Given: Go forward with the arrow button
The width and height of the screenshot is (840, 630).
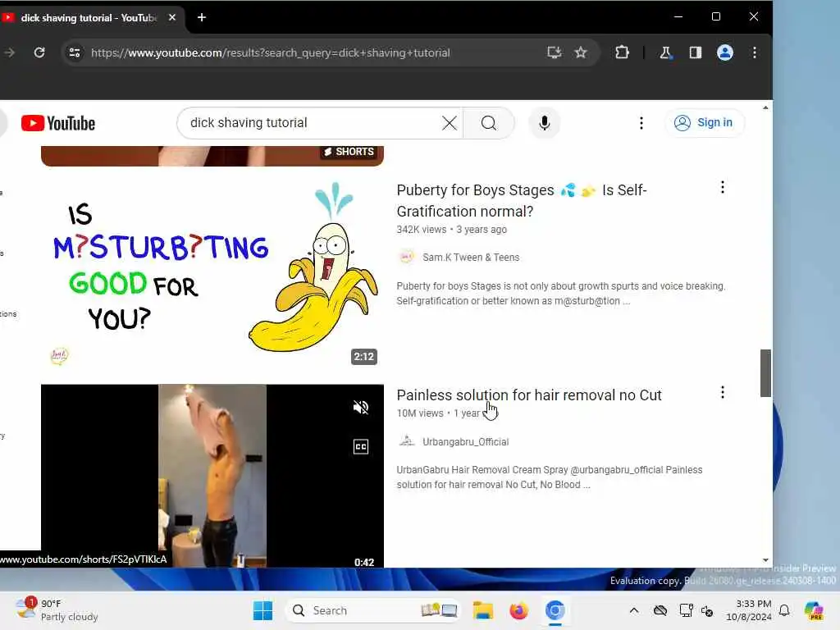Looking at the screenshot, I should coord(10,52).
